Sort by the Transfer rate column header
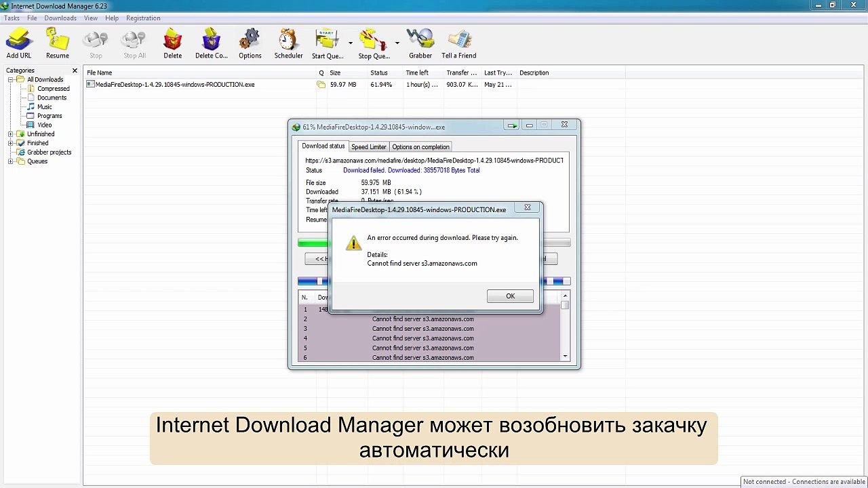868x488 pixels. [x=462, y=73]
